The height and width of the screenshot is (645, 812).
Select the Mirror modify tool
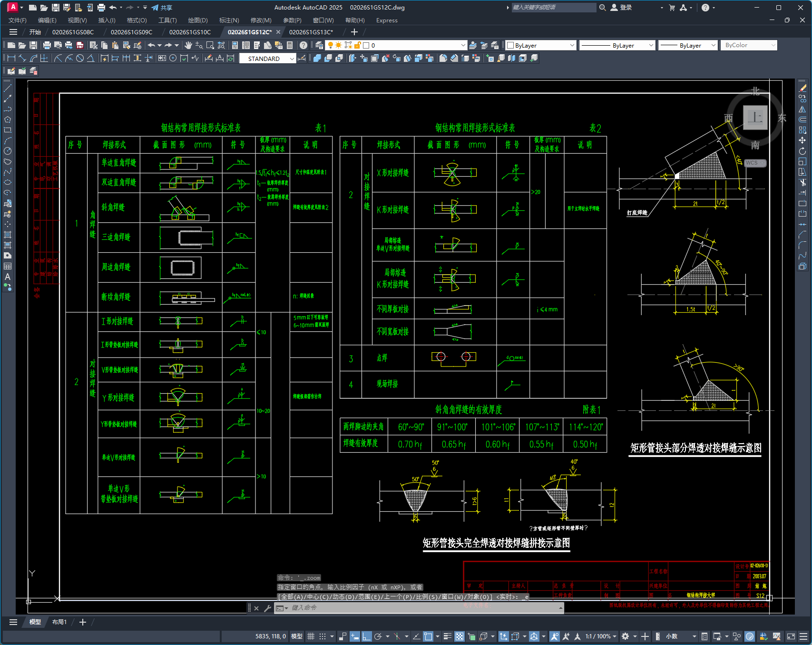tap(802, 109)
